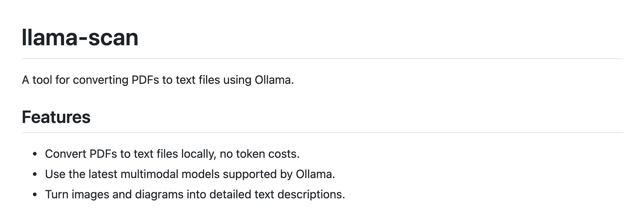644x222 pixels.
Task: Click the divider line under llama-scan title
Action: tap(322, 58)
